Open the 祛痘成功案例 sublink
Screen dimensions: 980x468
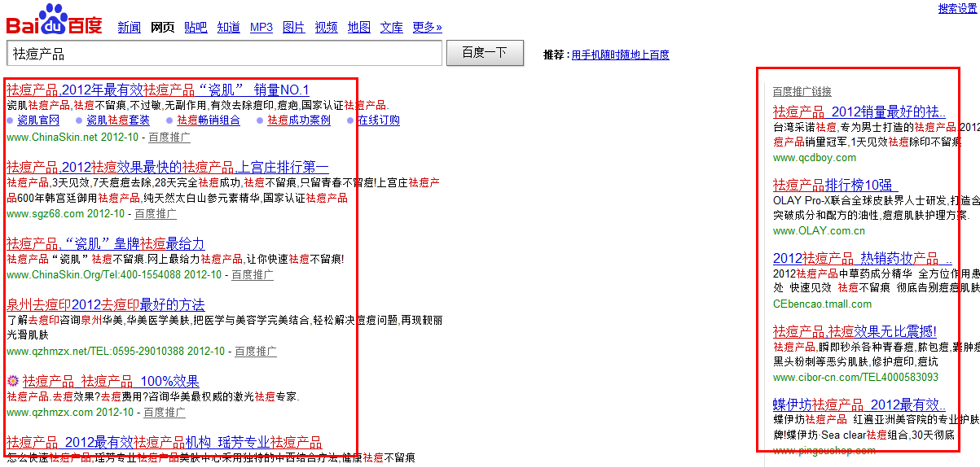coord(299,120)
